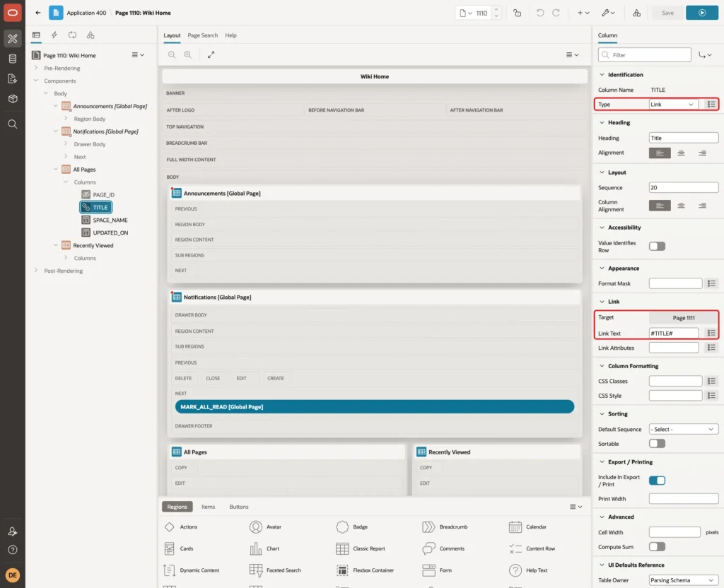Image resolution: width=724 pixels, height=588 pixels.
Task: Switch to Processing tab icon in tree pane
Action: point(73,35)
